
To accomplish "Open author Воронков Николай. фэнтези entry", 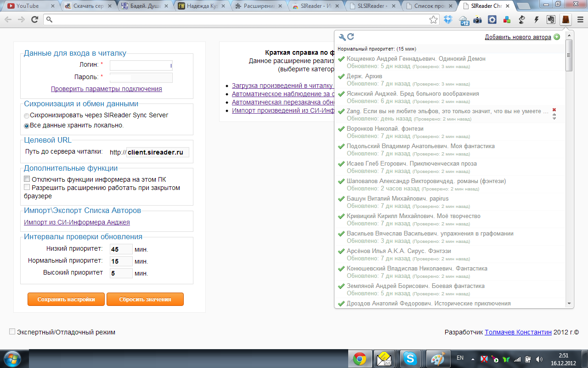I will click(x=385, y=129).
